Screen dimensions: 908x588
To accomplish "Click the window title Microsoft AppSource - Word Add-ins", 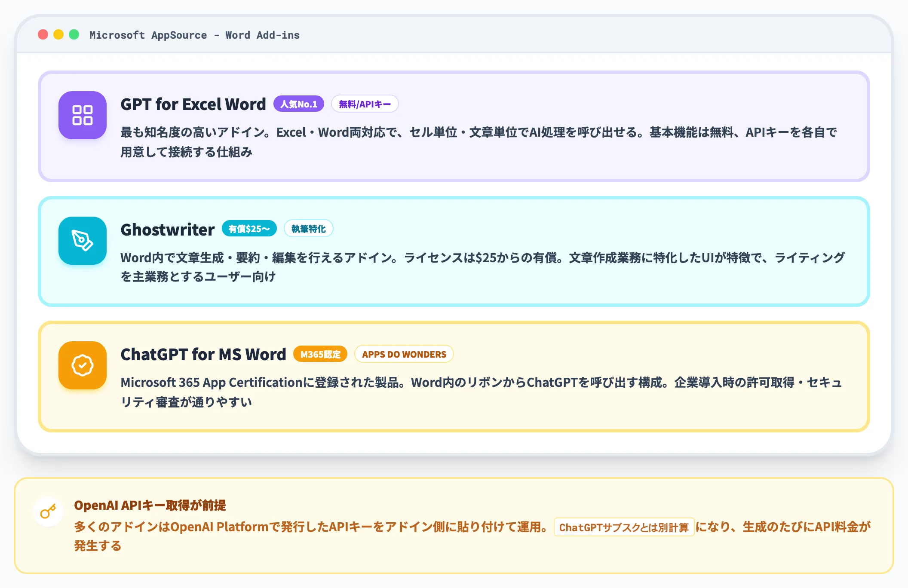I will click(194, 35).
